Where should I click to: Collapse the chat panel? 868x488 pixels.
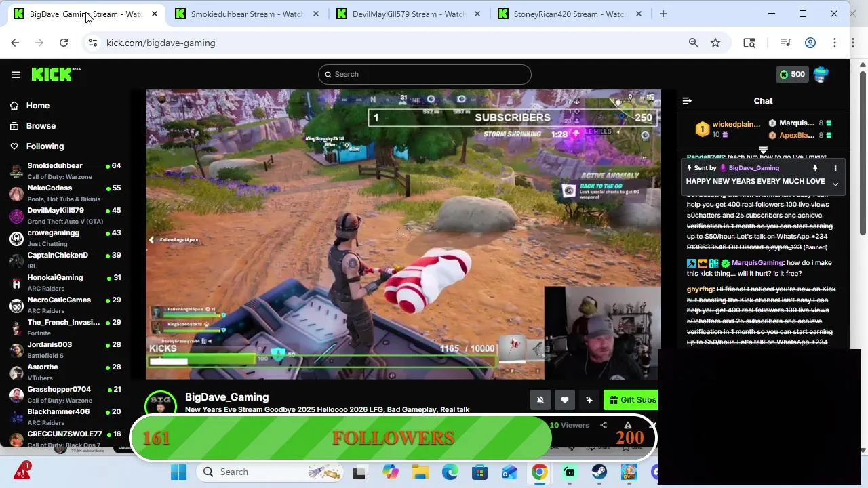click(x=687, y=101)
